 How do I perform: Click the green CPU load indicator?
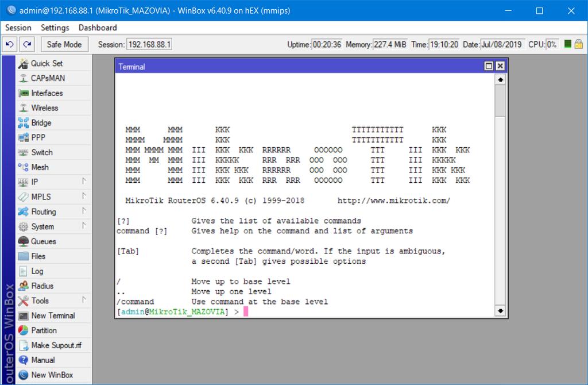pyautogui.click(x=568, y=44)
